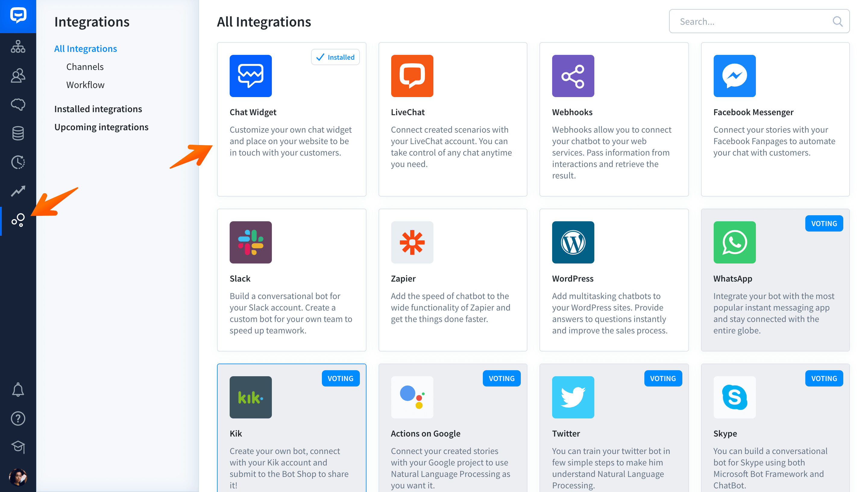Open the help question mark icon
This screenshot has width=868, height=492.
click(18, 419)
